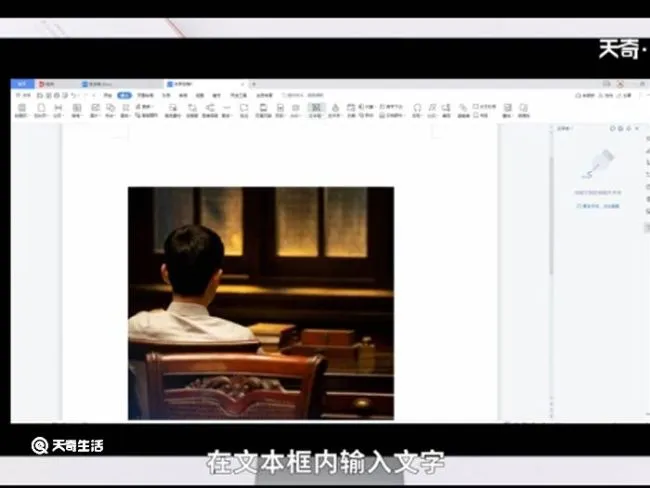The width and height of the screenshot is (650, 488).
Task: Click the Attachment button below Object
Action: click(366, 115)
